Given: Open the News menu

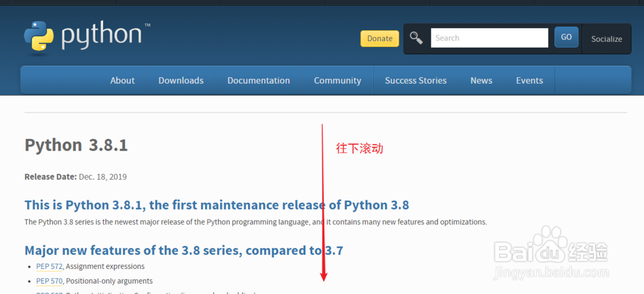Looking at the screenshot, I should [x=481, y=80].
